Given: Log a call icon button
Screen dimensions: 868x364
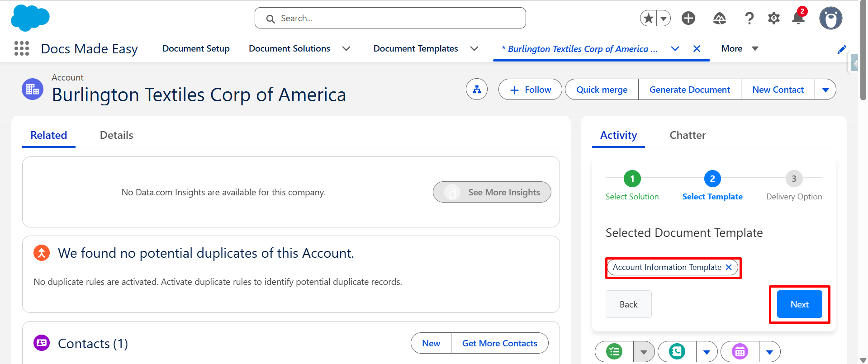Looking at the screenshot, I should pos(677,351).
